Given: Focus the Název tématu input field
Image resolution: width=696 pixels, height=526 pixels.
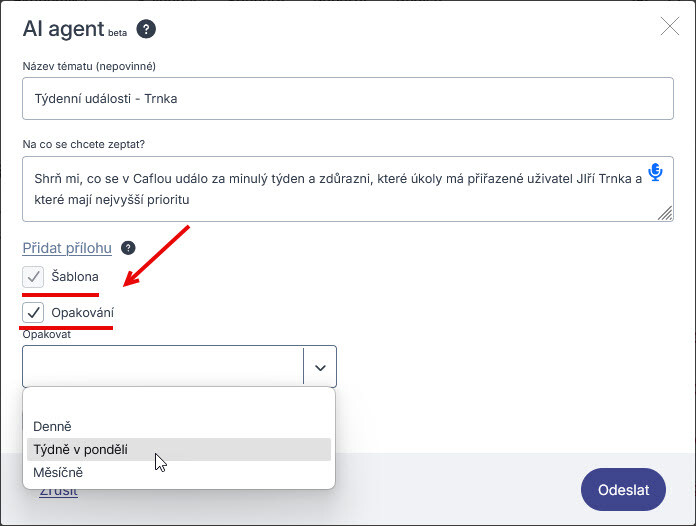Looking at the screenshot, I should 348,99.
